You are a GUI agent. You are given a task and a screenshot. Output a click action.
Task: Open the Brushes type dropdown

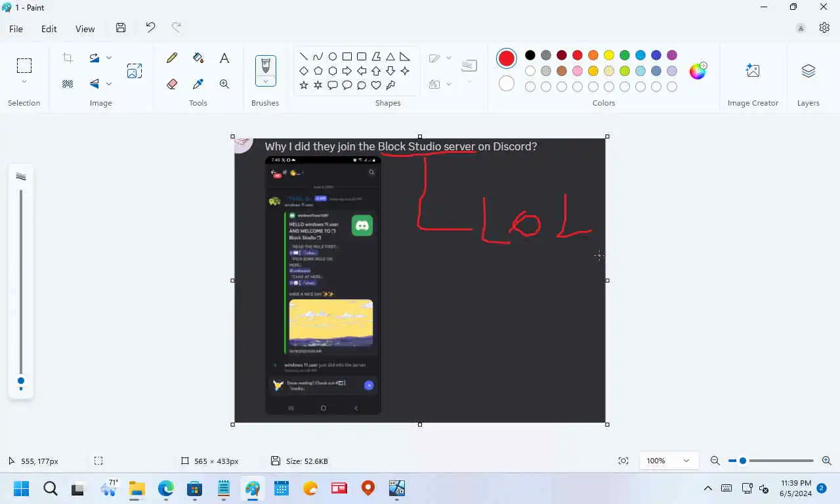point(266,81)
